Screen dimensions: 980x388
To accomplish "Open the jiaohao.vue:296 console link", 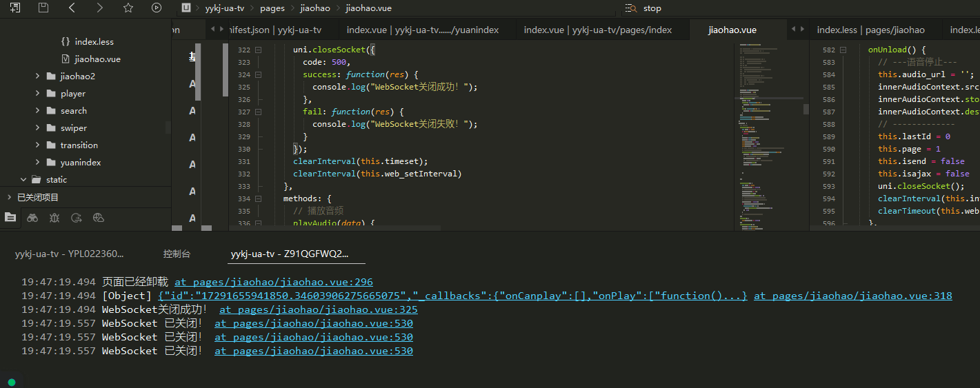I will click(x=273, y=282).
